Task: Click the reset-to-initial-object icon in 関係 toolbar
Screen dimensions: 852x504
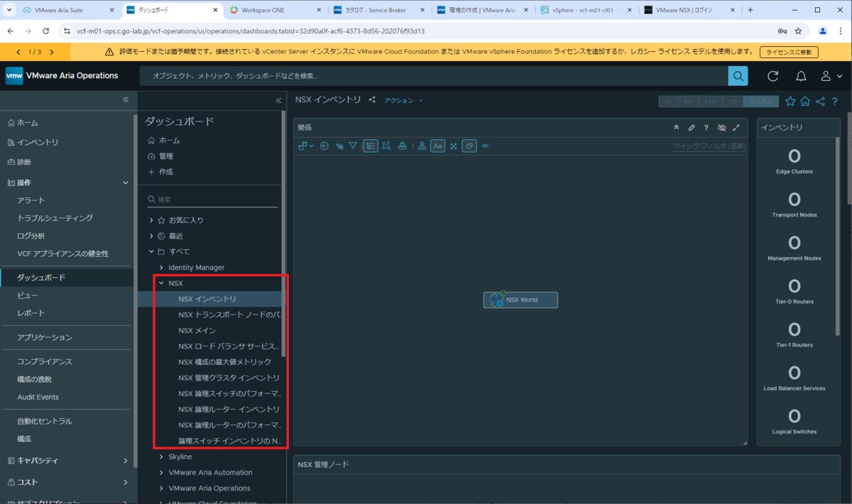Action: click(339, 146)
